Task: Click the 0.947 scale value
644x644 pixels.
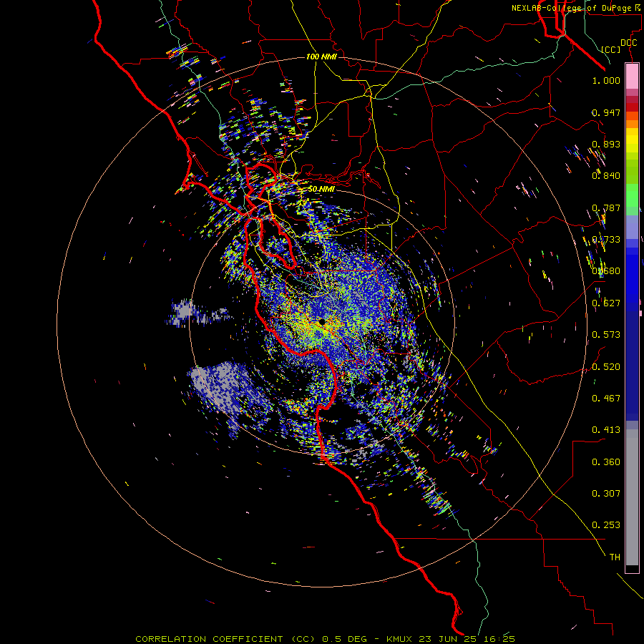Action: tap(606, 112)
